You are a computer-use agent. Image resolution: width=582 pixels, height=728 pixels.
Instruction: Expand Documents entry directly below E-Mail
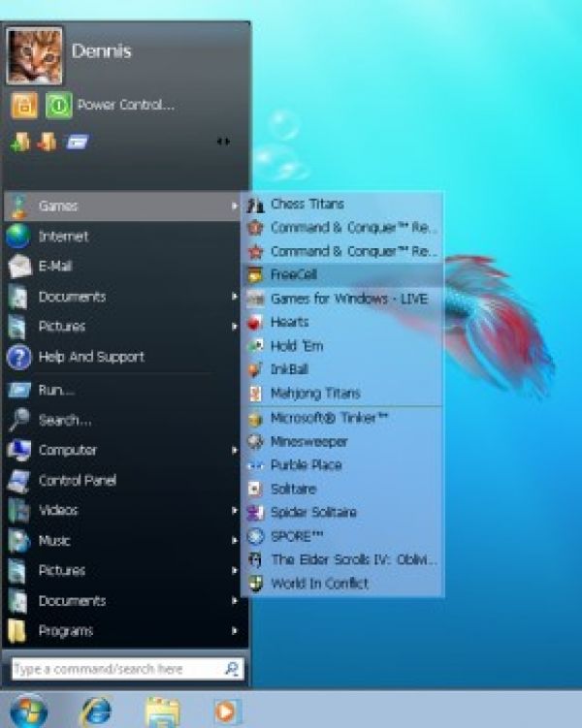122,297
